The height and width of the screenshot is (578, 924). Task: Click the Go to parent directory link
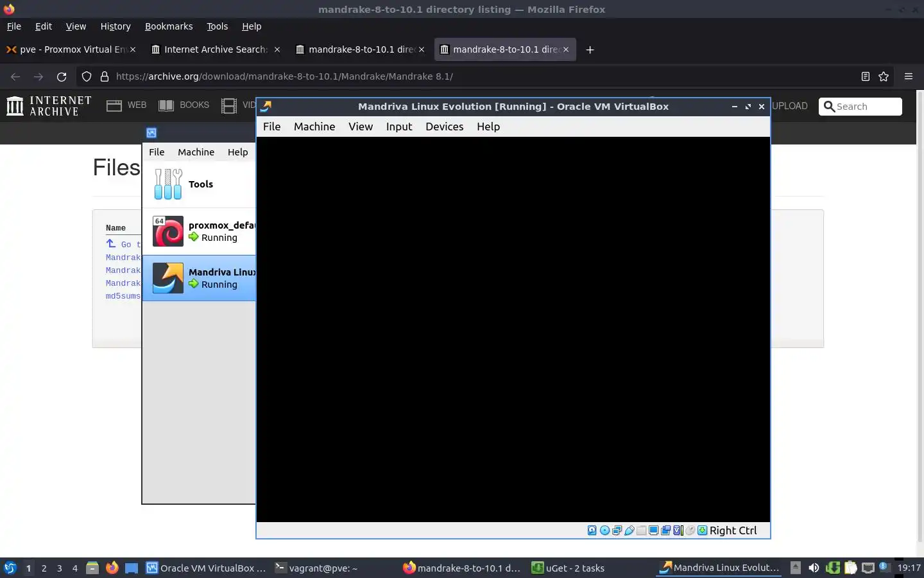(x=123, y=244)
